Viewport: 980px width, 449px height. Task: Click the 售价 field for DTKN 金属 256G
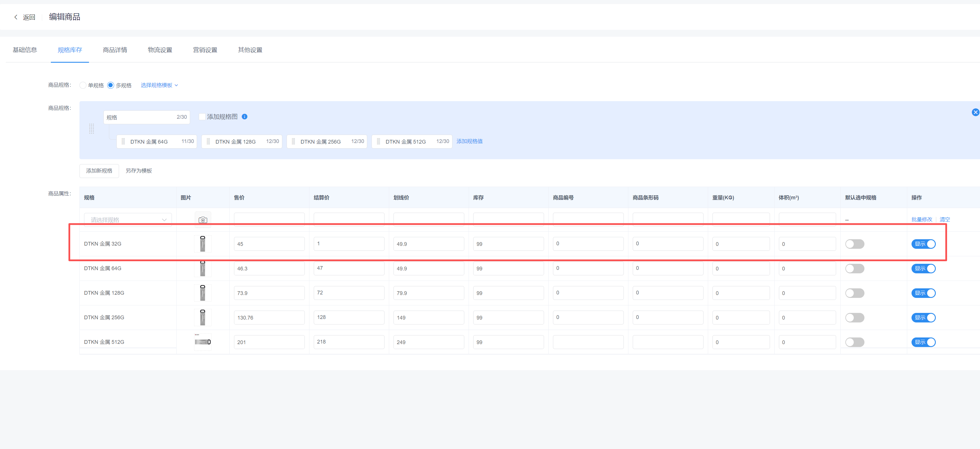coord(269,318)
